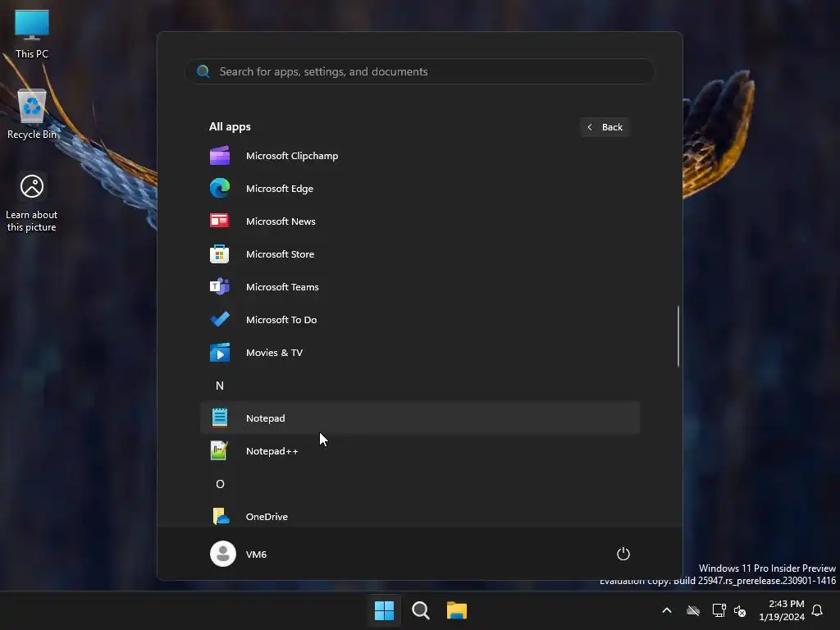Click the OneDrive label text

pyautogui.click(x=267, y=517)
